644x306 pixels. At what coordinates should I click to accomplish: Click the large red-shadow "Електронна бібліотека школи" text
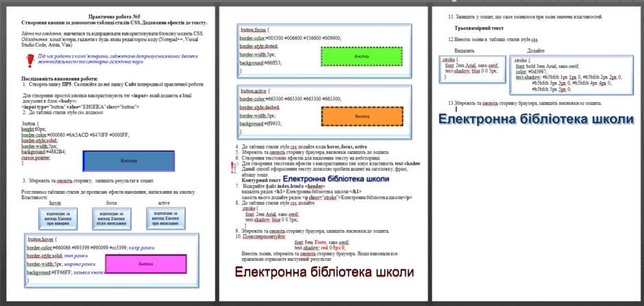324,272
